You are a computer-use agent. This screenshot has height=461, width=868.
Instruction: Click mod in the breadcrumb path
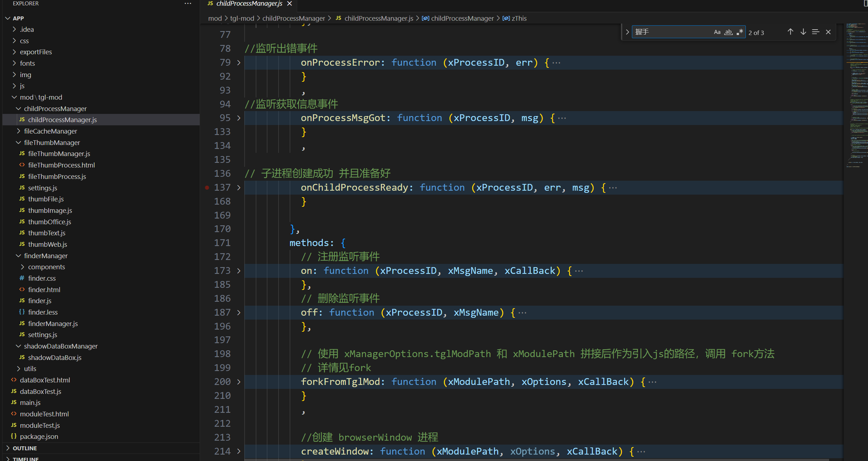coord(215,18)
